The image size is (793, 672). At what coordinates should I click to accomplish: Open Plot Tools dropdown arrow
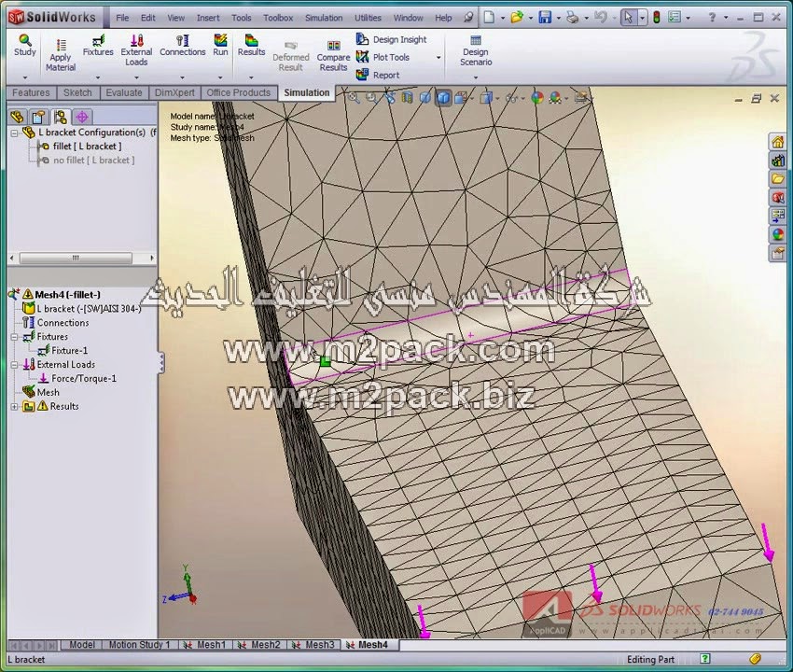point(438,58)
